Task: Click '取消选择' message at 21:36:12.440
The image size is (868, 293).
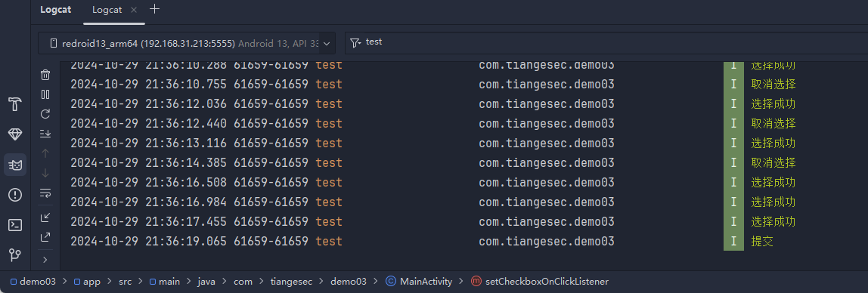Action: coord(773,123)
